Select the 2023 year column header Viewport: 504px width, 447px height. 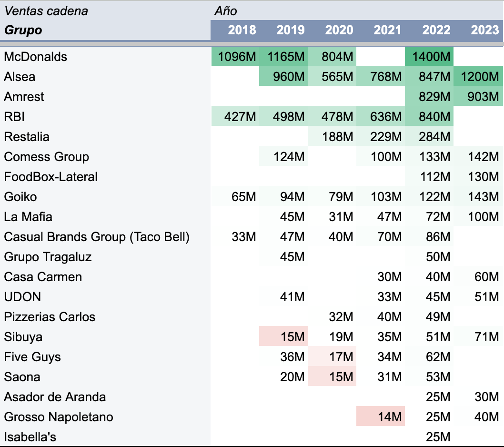pos(485,30)
